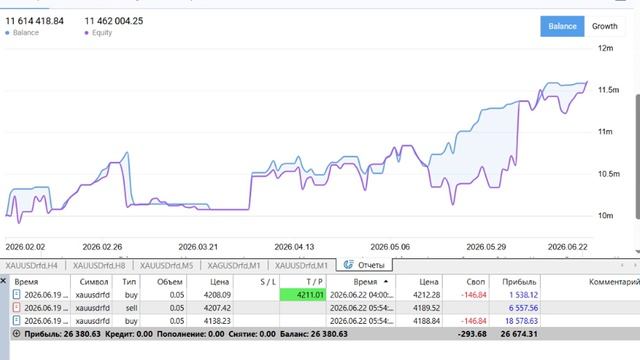Click the 2026.04.13 date label
Screen dimensions: 640x360
294,247
